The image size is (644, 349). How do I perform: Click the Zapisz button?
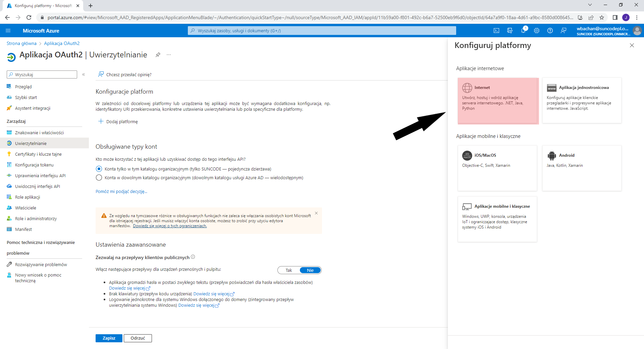(109, 338)
